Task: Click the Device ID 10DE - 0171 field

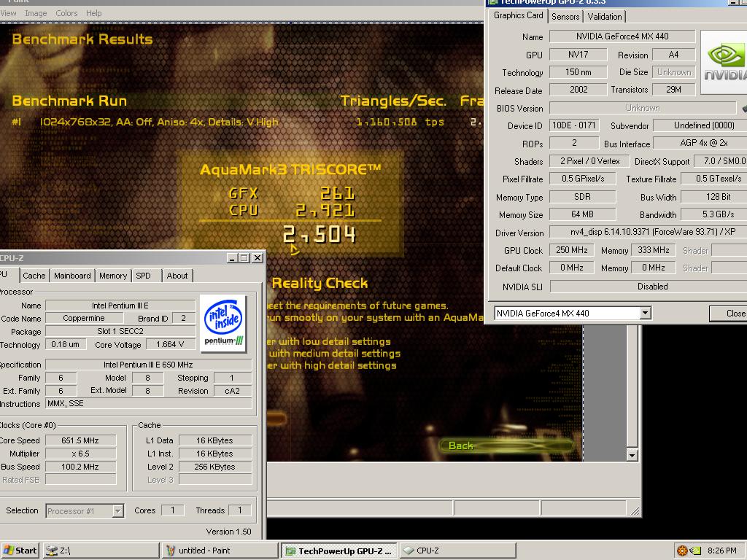Action: coord(573,125)
